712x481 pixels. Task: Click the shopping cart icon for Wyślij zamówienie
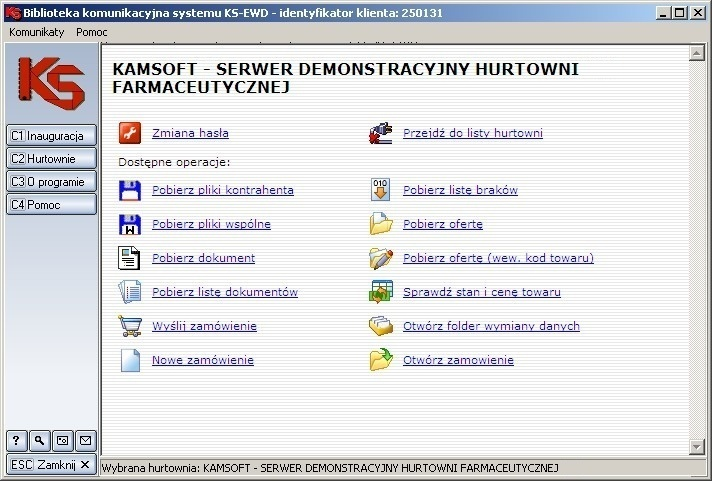[x=130, y=326]
